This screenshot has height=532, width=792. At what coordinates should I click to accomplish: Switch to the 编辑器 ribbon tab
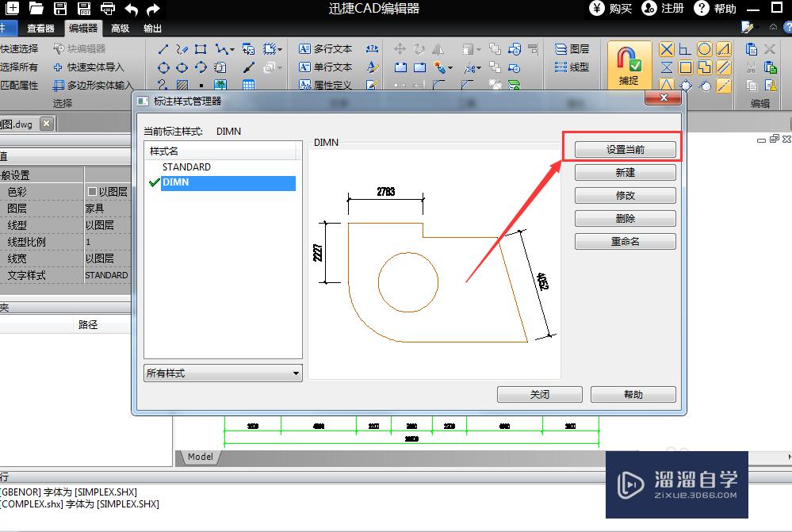click(x=82, y=29)
